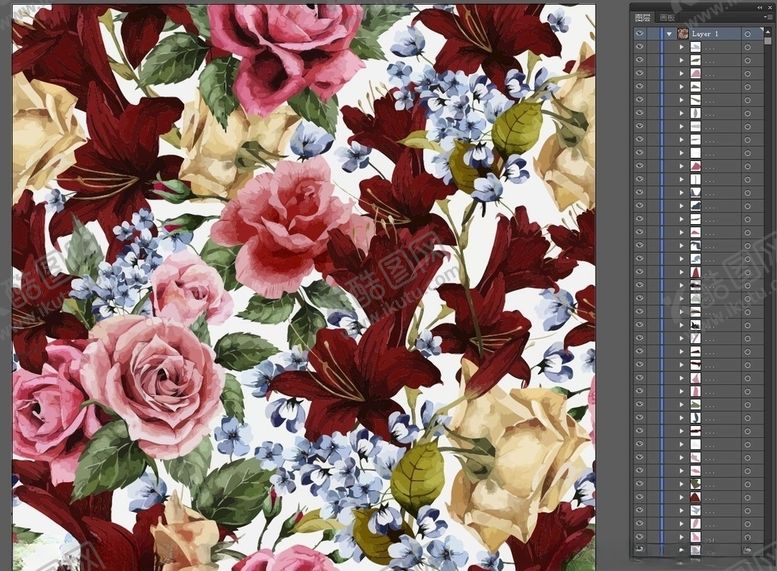Select the first sublayer's thumbnail under Layer 1
Screen dimensions: 777x571
[x=695, y=47]
